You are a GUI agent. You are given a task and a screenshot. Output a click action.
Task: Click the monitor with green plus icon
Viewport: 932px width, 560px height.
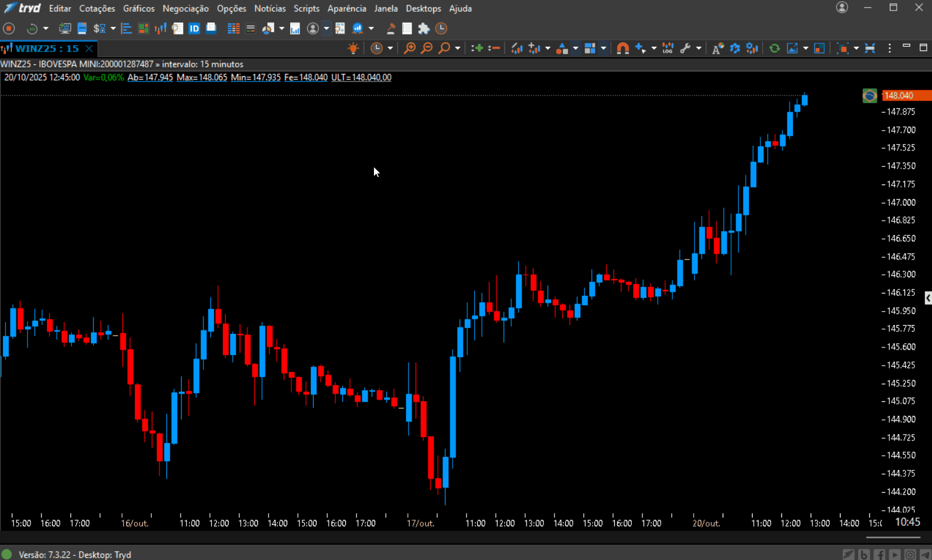65,28
